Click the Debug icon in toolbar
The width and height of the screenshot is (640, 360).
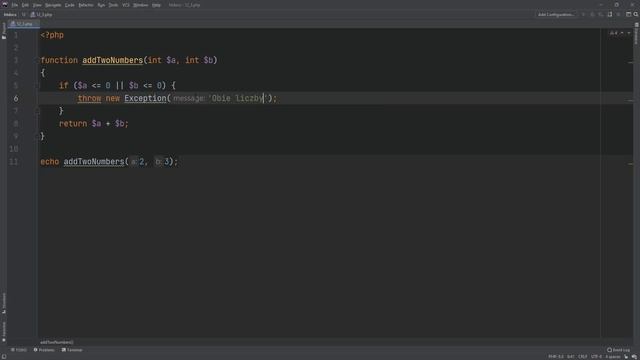point(592,15)
